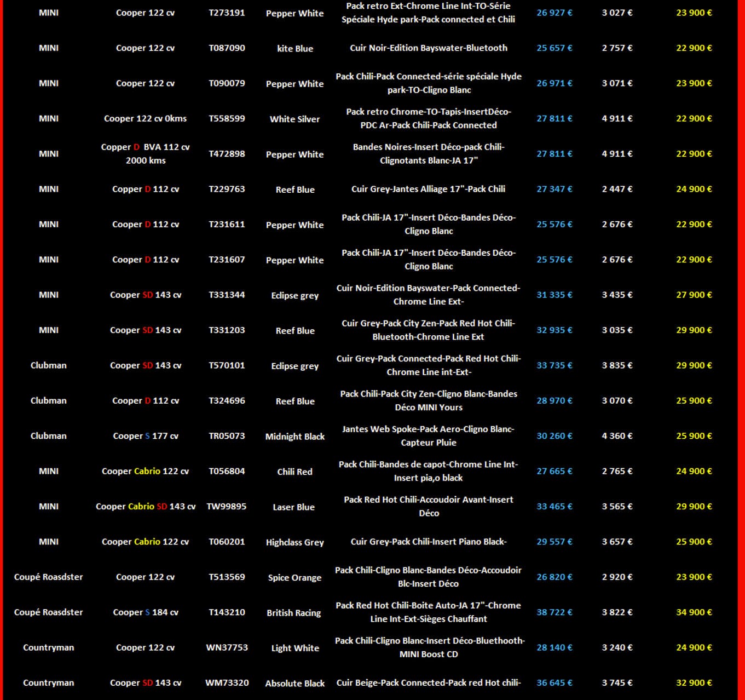Click Cooper Cabrio SD 143 cv cell
This screenshot has width=745, height=700.
point(146,507)
